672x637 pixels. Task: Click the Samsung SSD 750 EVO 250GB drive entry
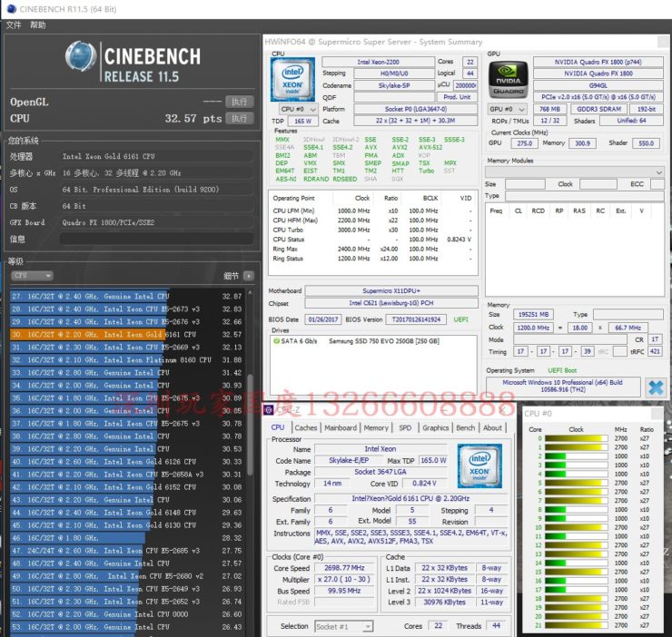pos(384,341)
